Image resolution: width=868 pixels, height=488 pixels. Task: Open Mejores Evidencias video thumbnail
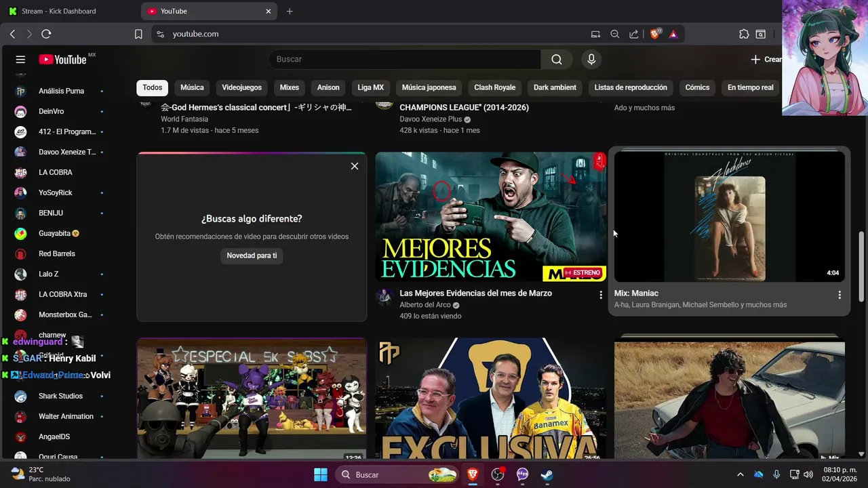pyautogui.click(x=491, y=216)
